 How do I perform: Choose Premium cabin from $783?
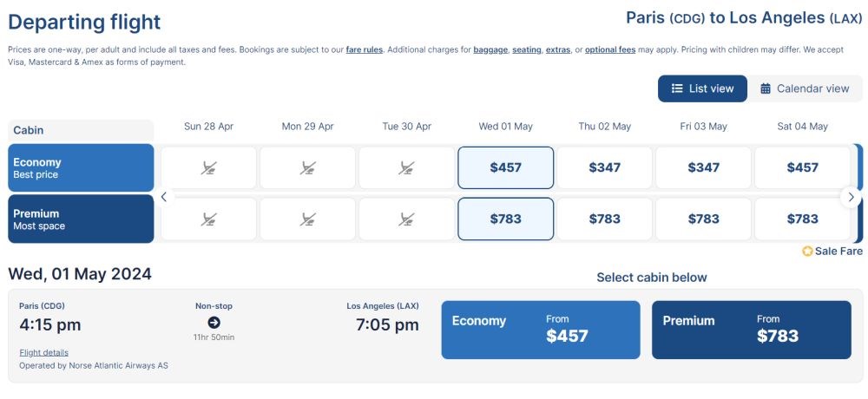click(x=751, y=330)
